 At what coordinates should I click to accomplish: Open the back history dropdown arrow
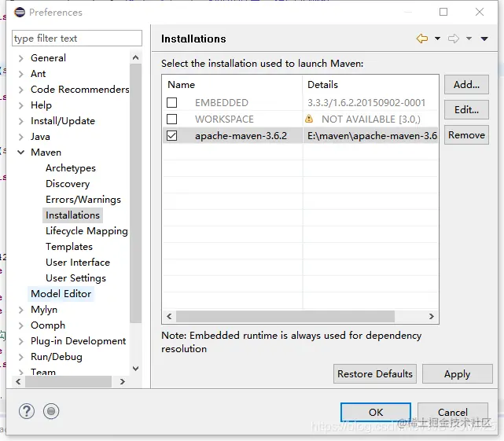[x=437, y=39]
